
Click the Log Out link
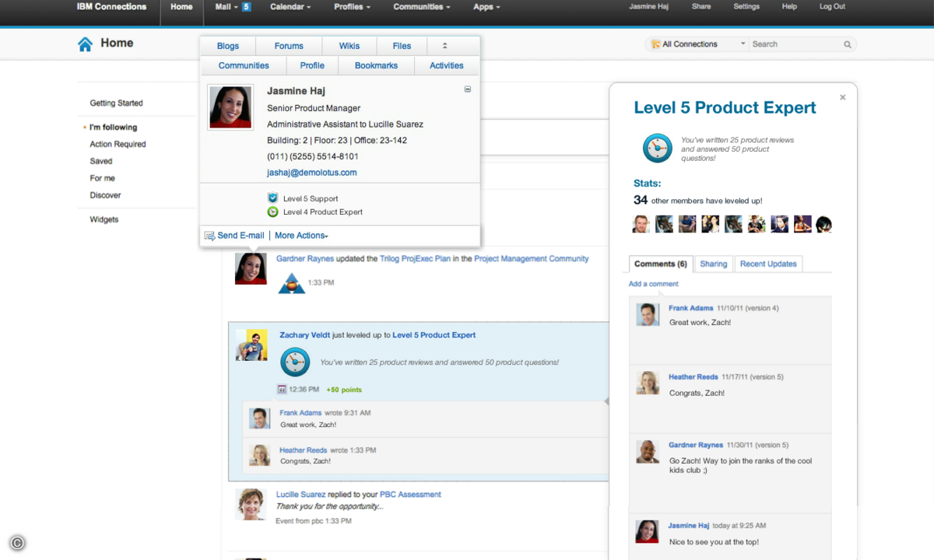point(832,7)
